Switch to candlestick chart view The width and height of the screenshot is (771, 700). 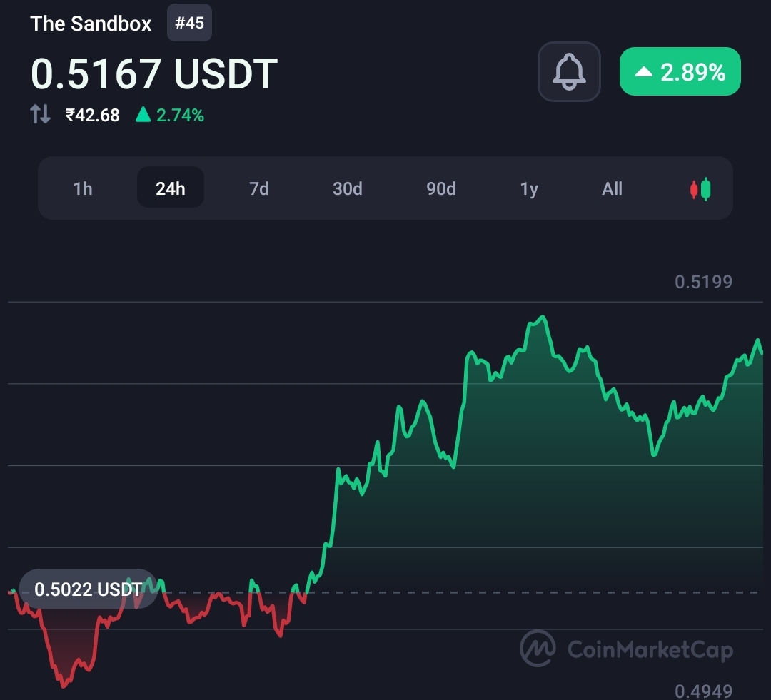pyautogui.click(x=700, y=189)
